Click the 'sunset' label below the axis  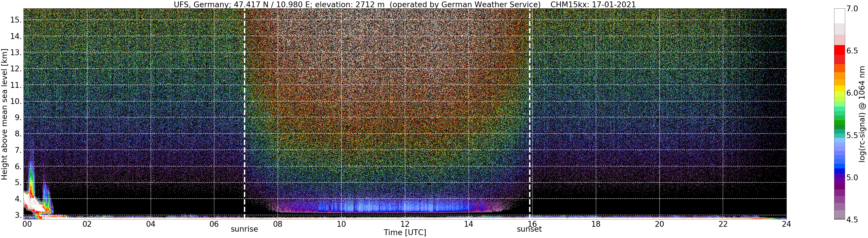[529, 229]
